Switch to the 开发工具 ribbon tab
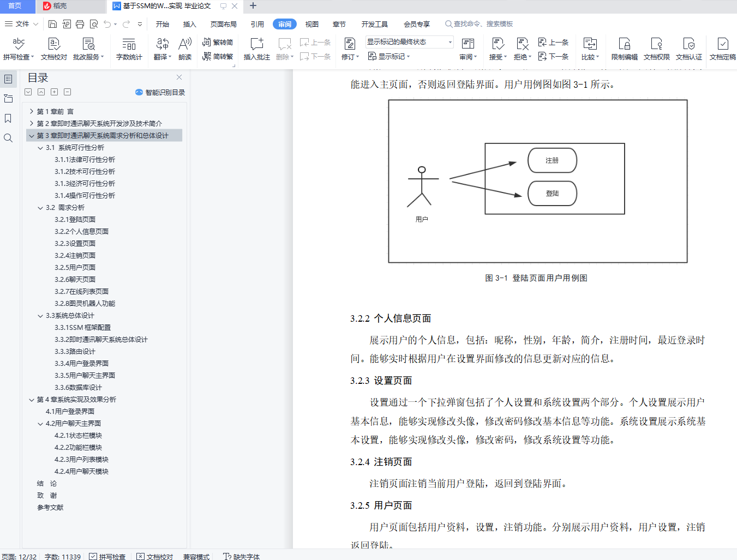The width and height of the screenshot is (737, 560). tap(374, 24)
